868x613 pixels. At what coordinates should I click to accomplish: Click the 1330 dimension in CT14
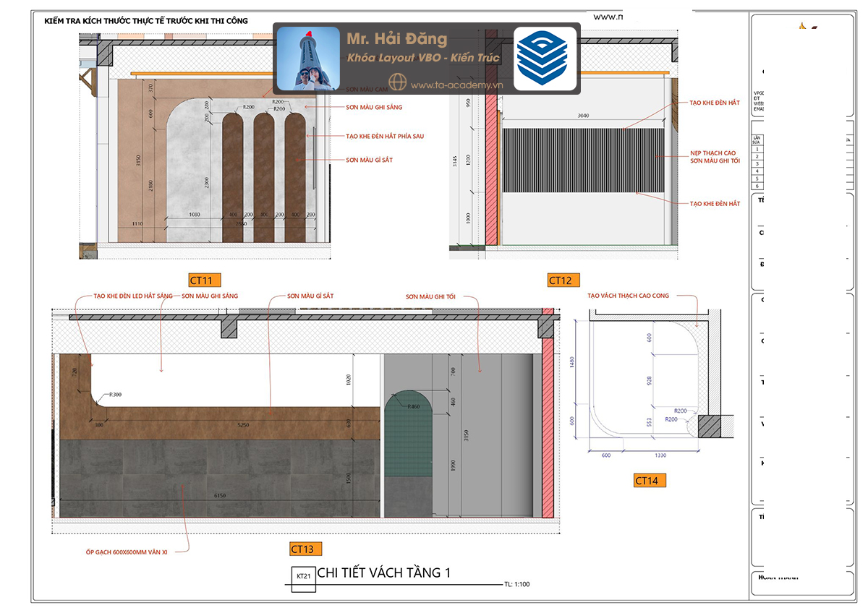pos(662,455)
